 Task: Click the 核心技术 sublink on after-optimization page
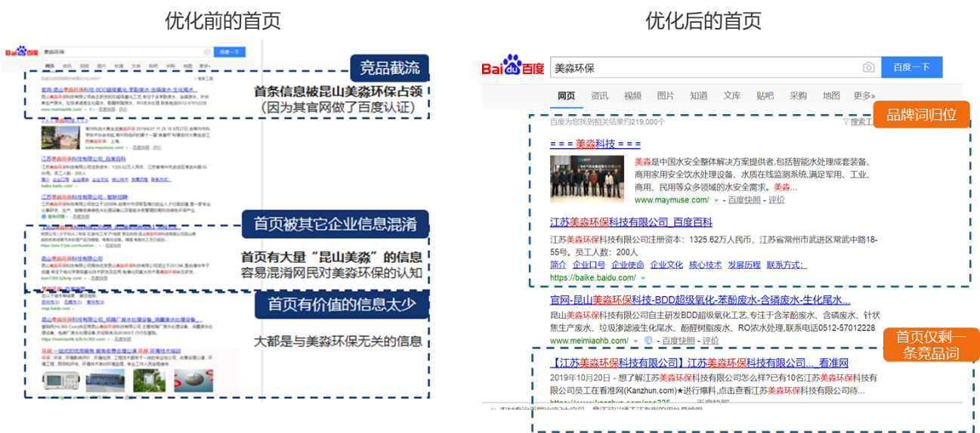pos(705,265)
